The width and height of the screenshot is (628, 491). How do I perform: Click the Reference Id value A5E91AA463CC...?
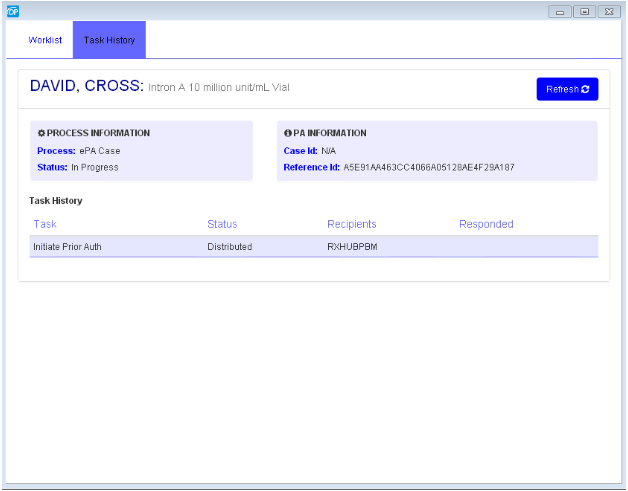click(x=429, y=167)
